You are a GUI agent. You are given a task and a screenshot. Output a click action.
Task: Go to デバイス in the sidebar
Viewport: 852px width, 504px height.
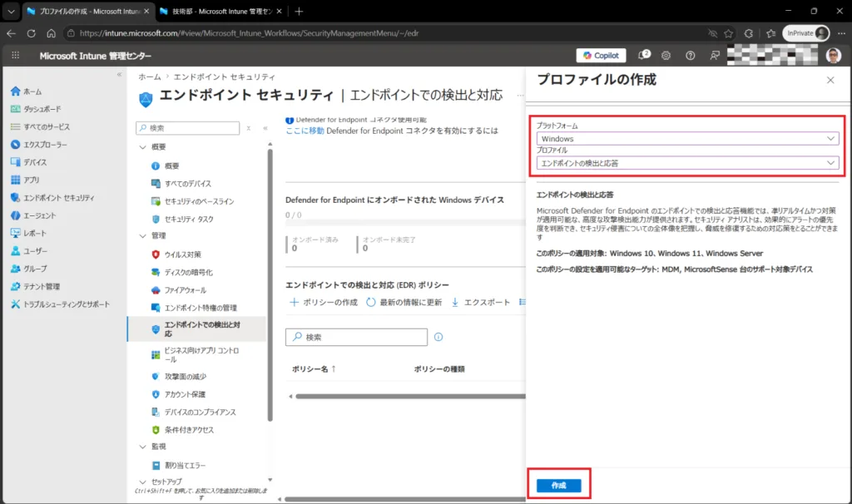pyautogui.click(x=29, y=162)
